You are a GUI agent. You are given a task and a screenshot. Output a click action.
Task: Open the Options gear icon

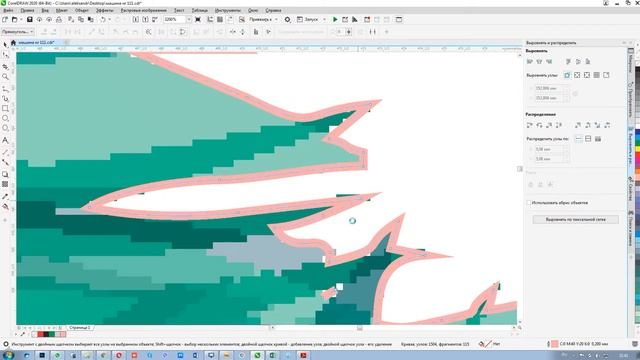287,19
